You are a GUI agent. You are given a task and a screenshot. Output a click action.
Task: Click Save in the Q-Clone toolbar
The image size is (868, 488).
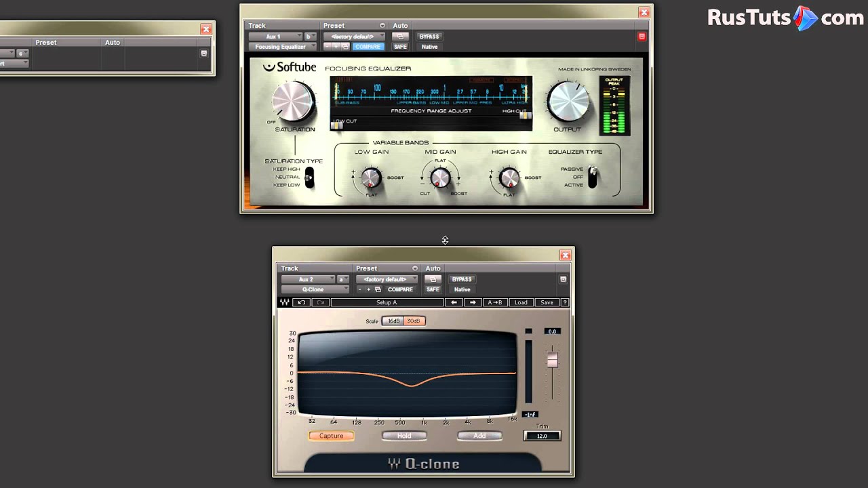[547, 302]
